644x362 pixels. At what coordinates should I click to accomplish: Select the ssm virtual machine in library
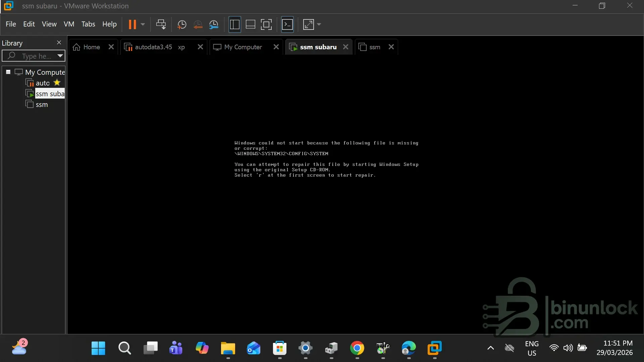42,105
